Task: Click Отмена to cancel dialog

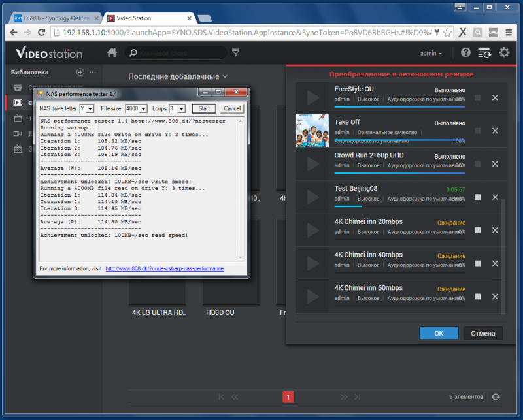Action: tap(482, 333)
